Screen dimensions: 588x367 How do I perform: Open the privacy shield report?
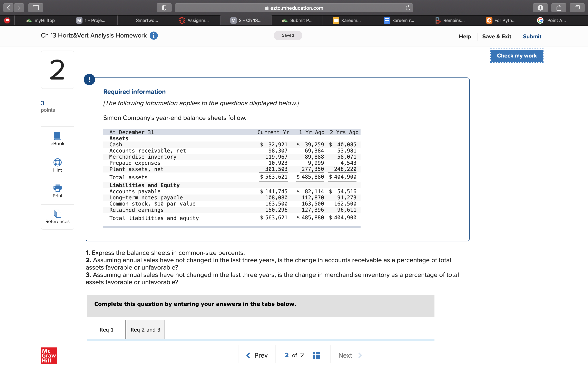click(164, 8)
